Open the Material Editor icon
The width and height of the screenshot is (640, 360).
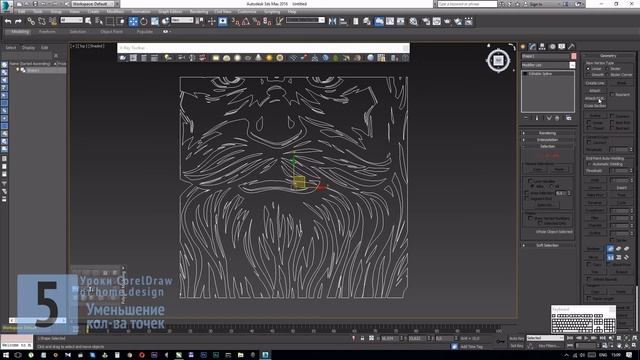tap(413, 21)
